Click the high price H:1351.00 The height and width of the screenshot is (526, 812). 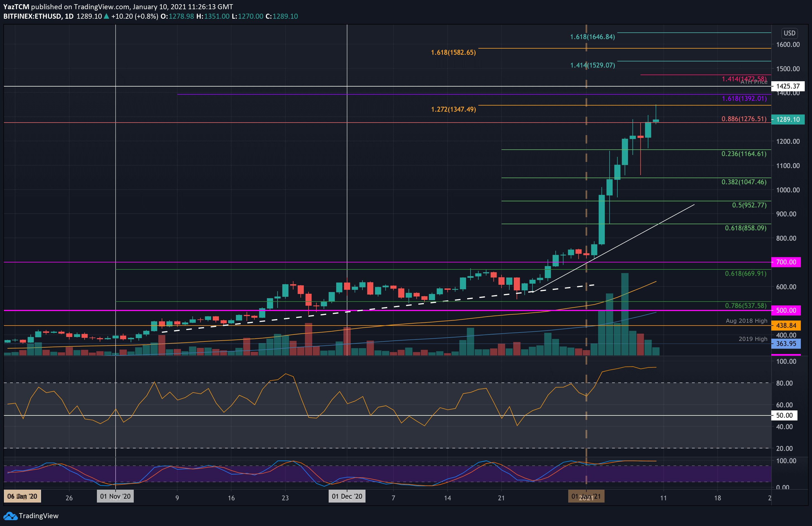213,16
